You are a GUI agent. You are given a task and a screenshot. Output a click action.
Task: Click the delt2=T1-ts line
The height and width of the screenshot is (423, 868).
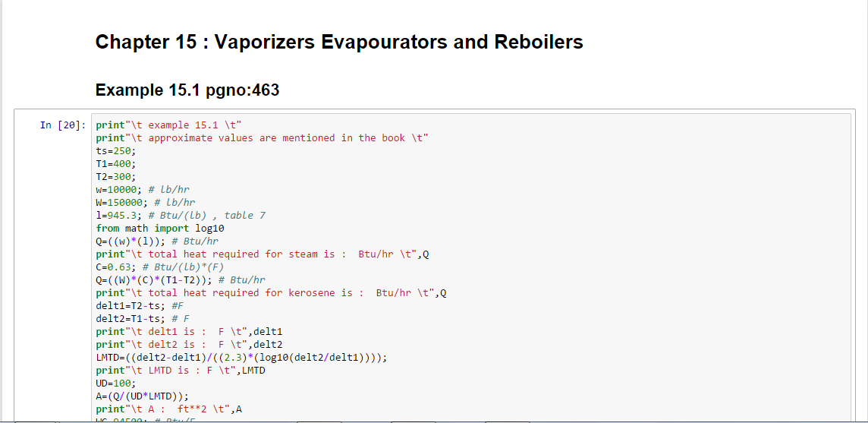(x=143, y=319)
